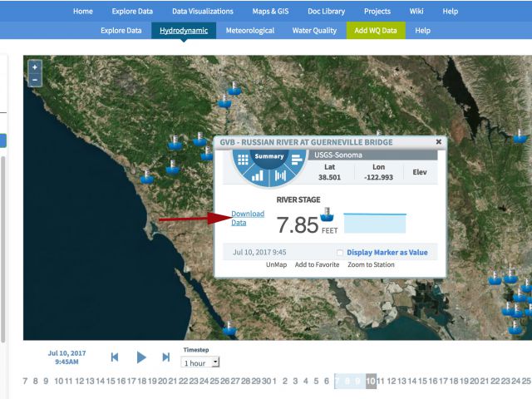Click Zoom to Station
Viewport: 532px width, 399px height.
pyautogui.click(x=371, y=264)
